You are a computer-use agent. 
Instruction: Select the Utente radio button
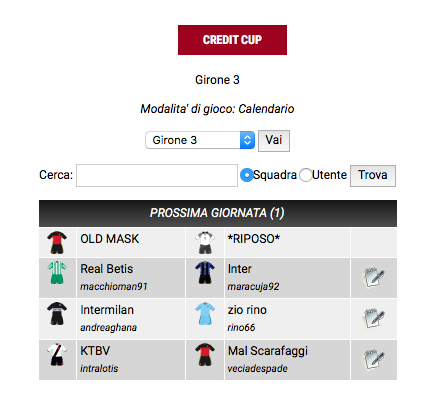point(305,175)
